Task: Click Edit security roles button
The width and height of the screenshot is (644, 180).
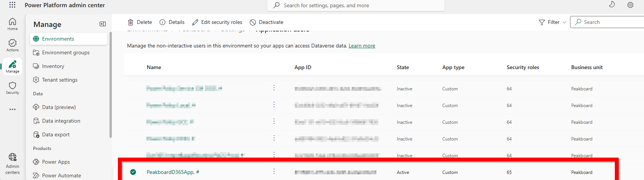Action: [217, 22]
